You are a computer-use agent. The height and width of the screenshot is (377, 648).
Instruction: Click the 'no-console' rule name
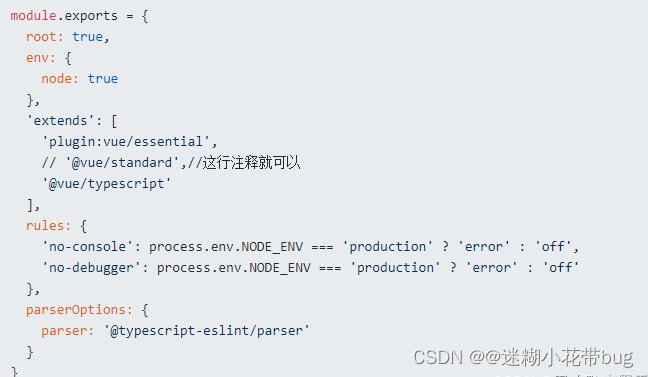[x=87, y=247]
